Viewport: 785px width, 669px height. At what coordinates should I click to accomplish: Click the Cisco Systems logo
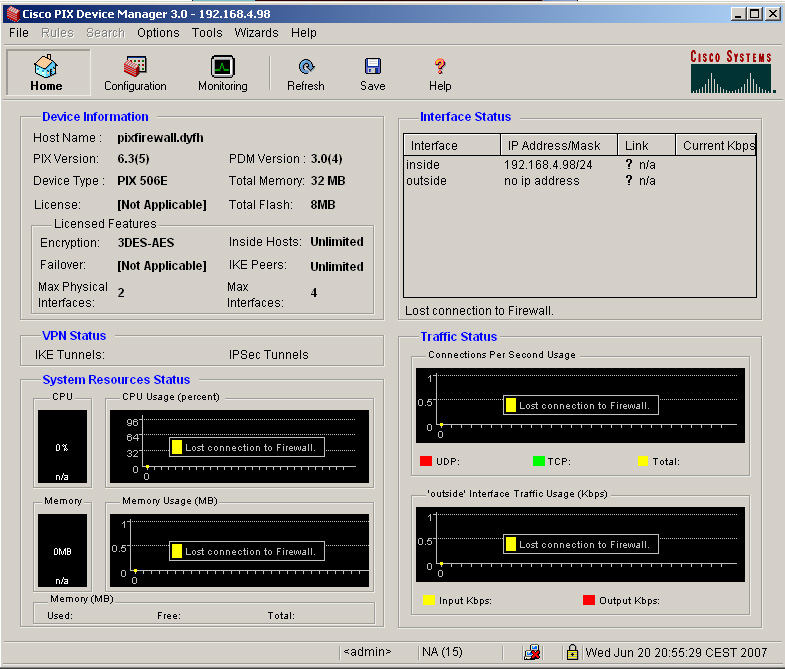[x=731, y=70]
